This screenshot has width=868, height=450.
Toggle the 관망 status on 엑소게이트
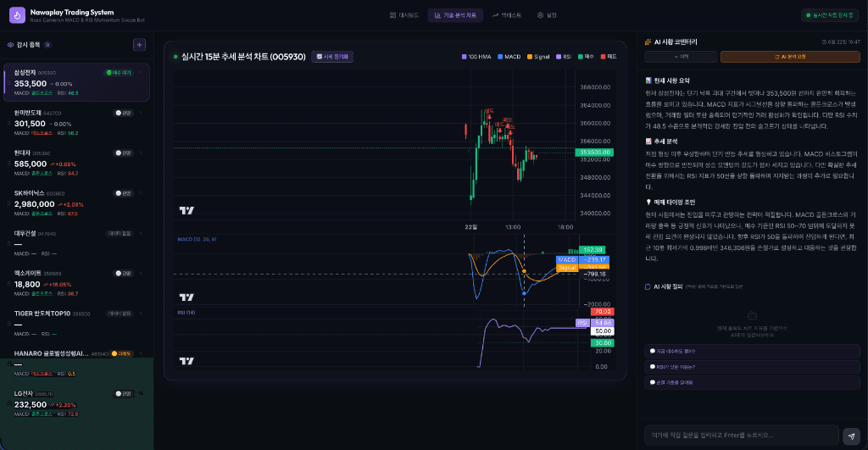[124, 274]
